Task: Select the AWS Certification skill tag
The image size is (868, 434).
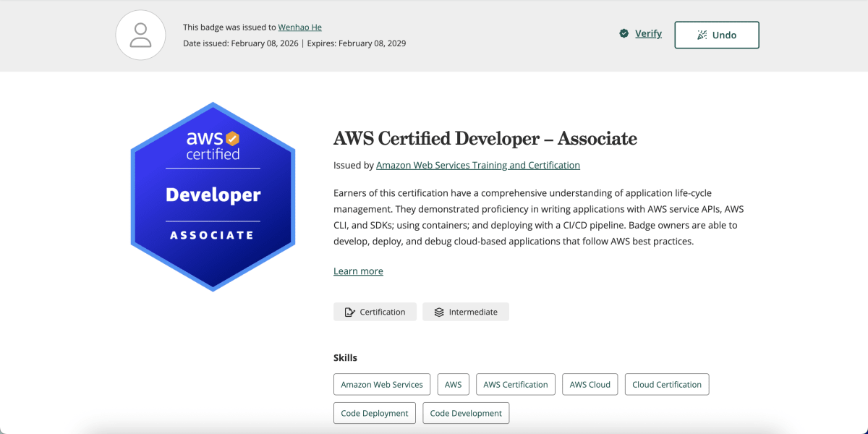Action: 516,384
